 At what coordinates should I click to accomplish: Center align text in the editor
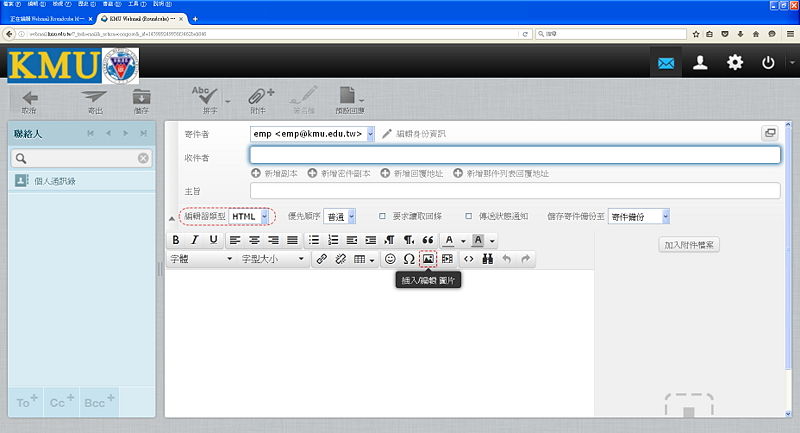coord(254,240)
